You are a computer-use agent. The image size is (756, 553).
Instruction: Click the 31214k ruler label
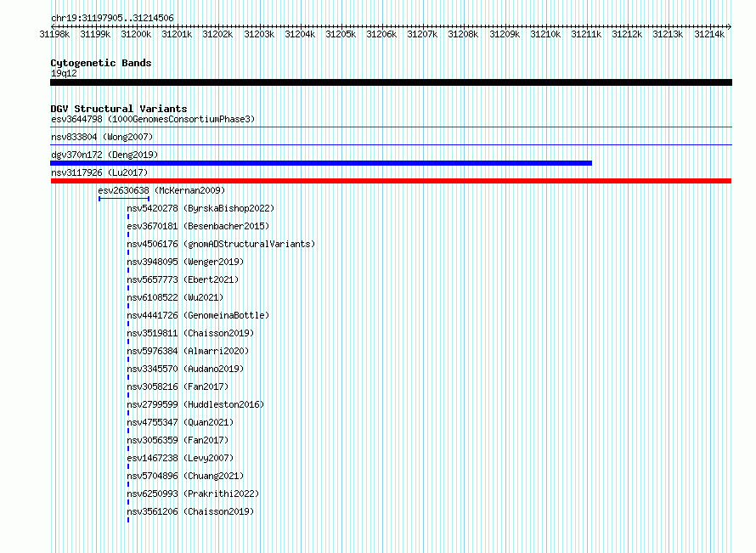coord(709,34)
